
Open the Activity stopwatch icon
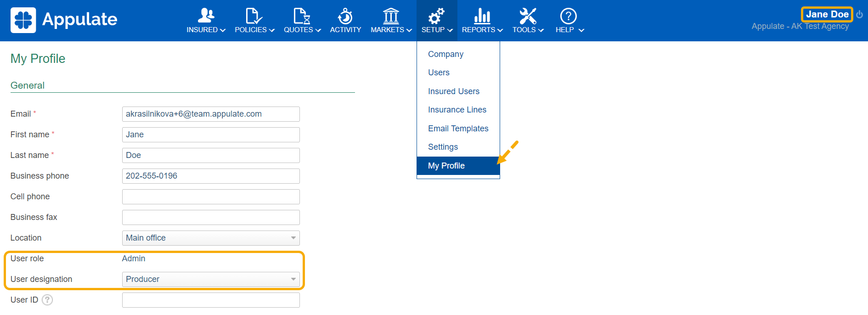(345, 16)
